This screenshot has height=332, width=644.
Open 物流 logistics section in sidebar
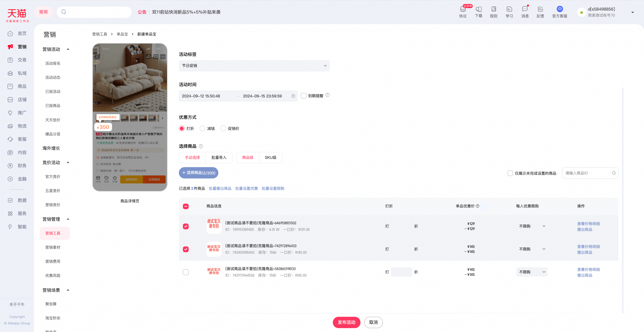pos(17,126)
